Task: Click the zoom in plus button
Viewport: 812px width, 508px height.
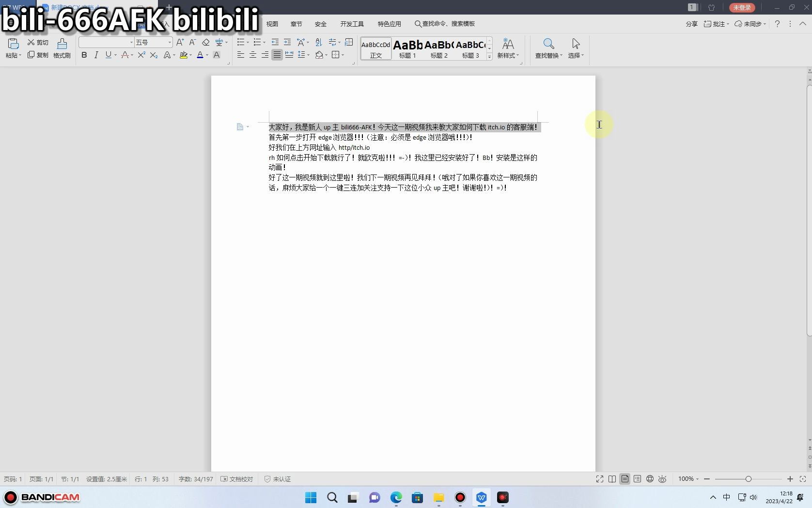Action: coord(790,479)
